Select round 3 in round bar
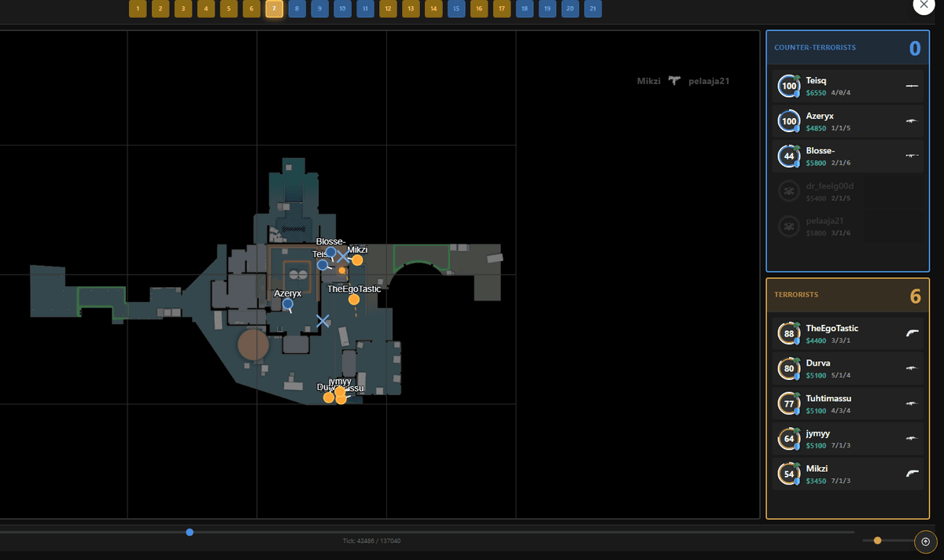Viewport: 944px width, 560px height. pyautogui.click(x=183, y=9)
